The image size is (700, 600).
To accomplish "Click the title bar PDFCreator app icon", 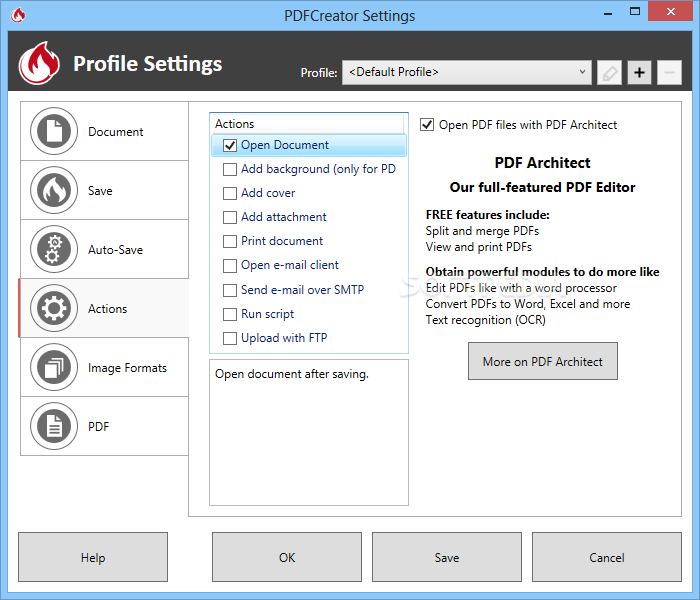I will pos(18,15).
